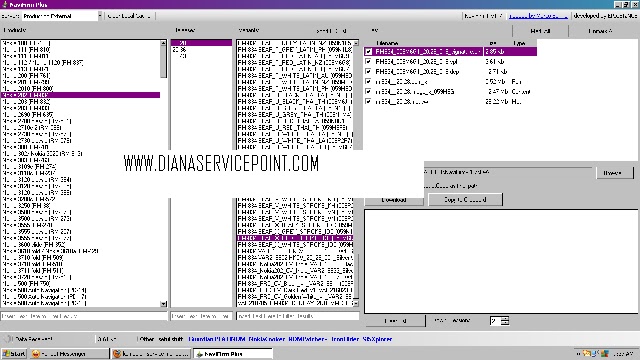Select the product row with RH-750
Image resolution: width=640 pixels, height=360 pixels.
(80, 283)
